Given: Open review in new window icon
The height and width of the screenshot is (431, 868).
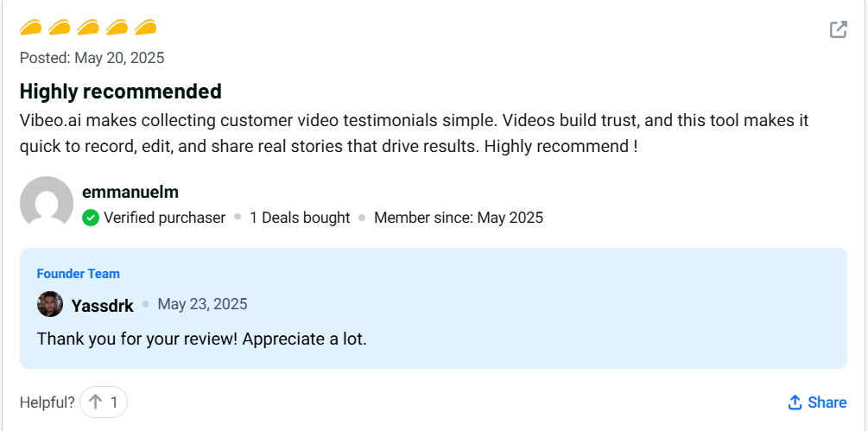Looking at the screenshot, I should click(838, 29).
